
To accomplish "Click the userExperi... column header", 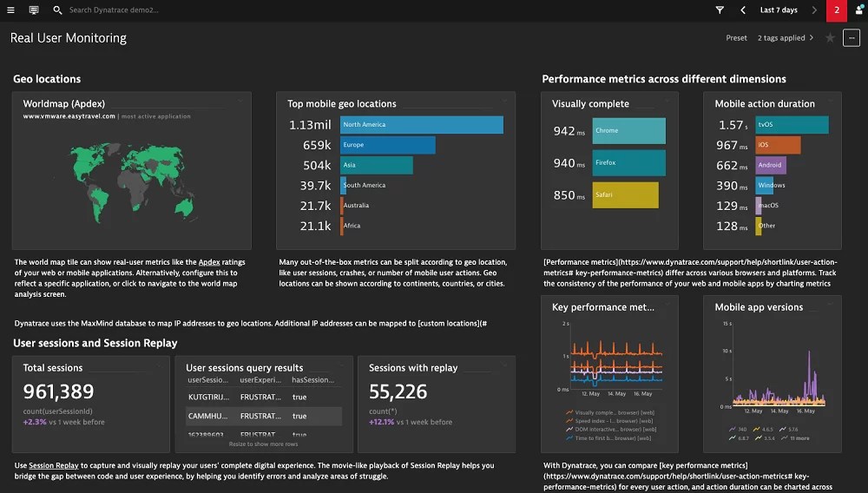I will pos(260,379).
